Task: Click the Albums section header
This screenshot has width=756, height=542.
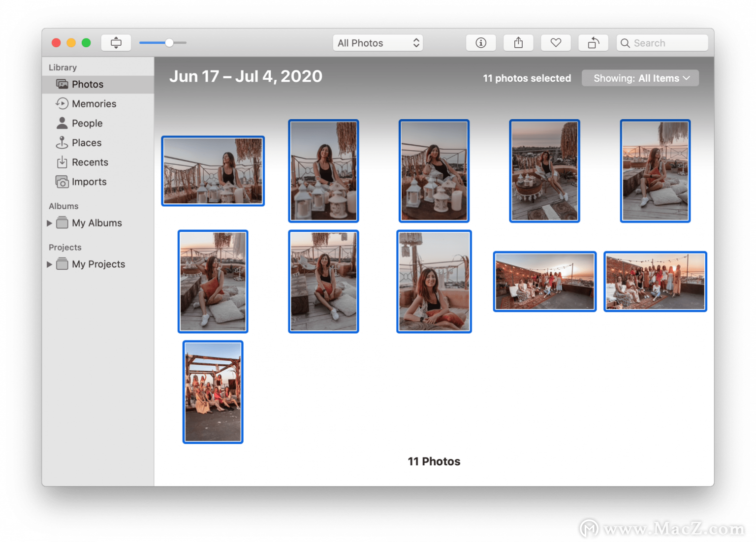Action: click(63, 206)
